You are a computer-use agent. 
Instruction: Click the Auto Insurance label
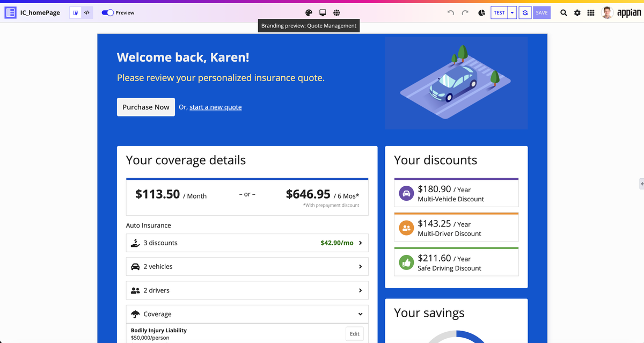pos(149,225)
